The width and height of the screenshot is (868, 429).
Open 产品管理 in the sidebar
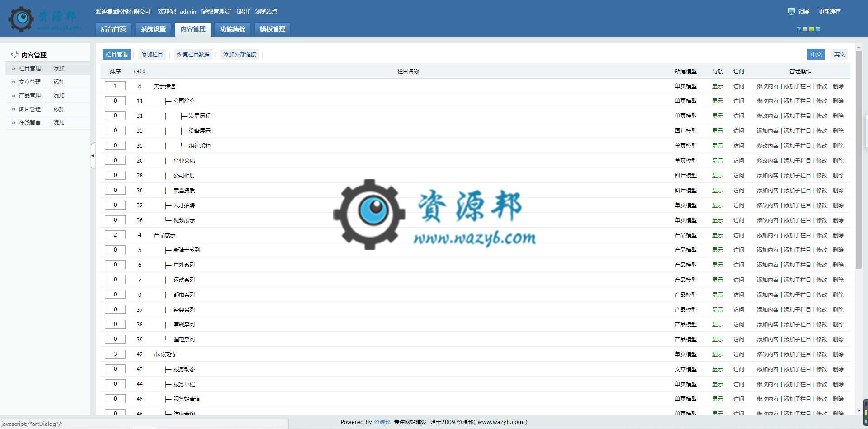click(30, 96)
